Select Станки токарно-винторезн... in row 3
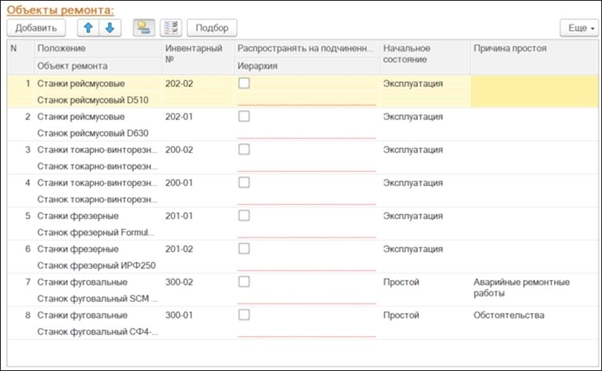 (98, 149)
